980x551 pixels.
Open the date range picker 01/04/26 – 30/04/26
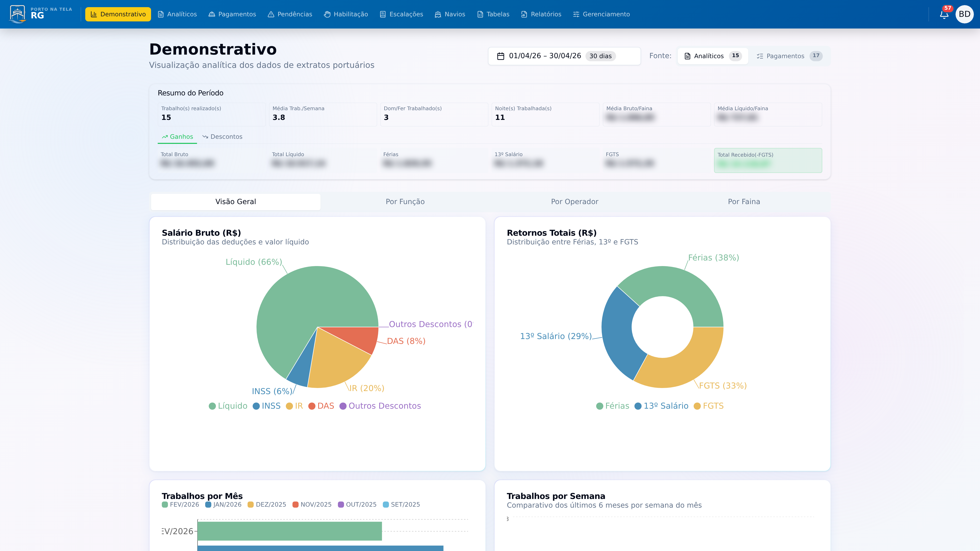[564, 56]
